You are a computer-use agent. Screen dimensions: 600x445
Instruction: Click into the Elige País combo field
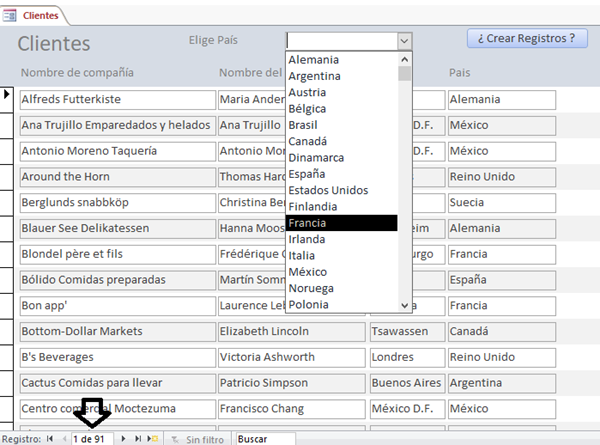tap(342, 41)
